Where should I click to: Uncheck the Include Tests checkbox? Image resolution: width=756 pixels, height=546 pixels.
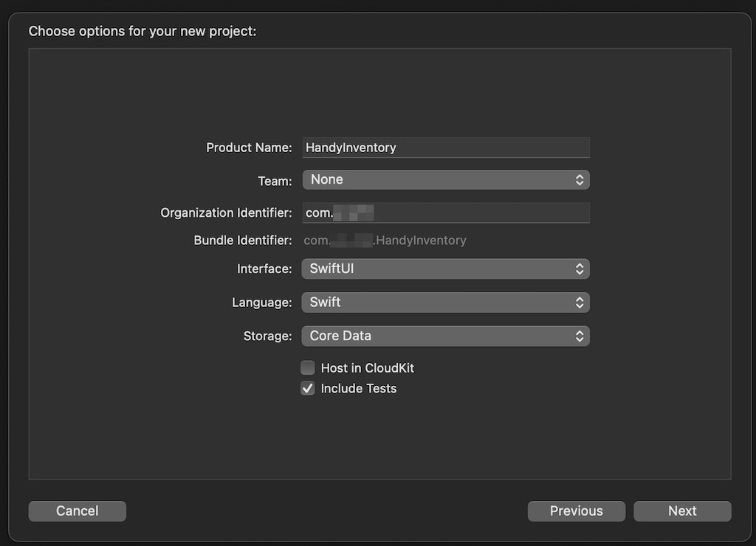click(x=308, y=389)
